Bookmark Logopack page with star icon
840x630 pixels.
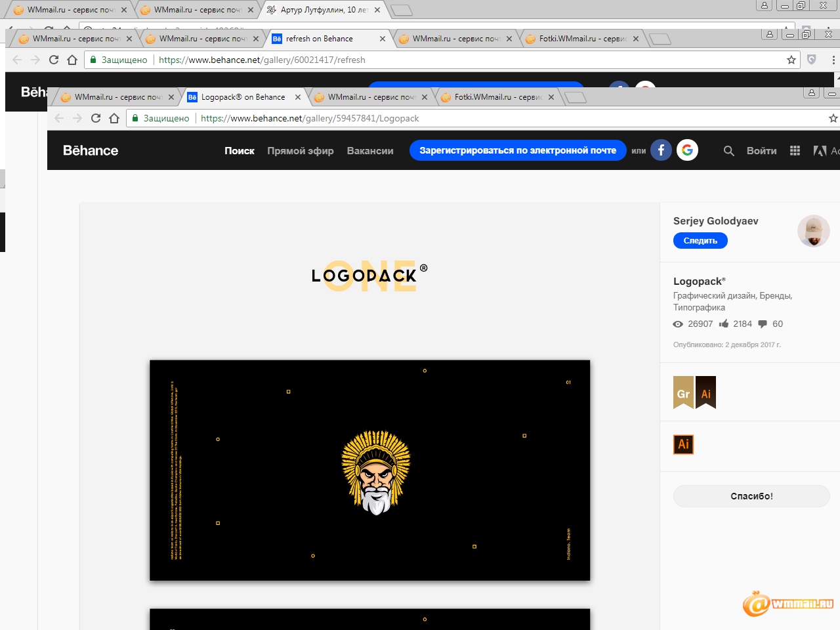[x=833, y=118]
